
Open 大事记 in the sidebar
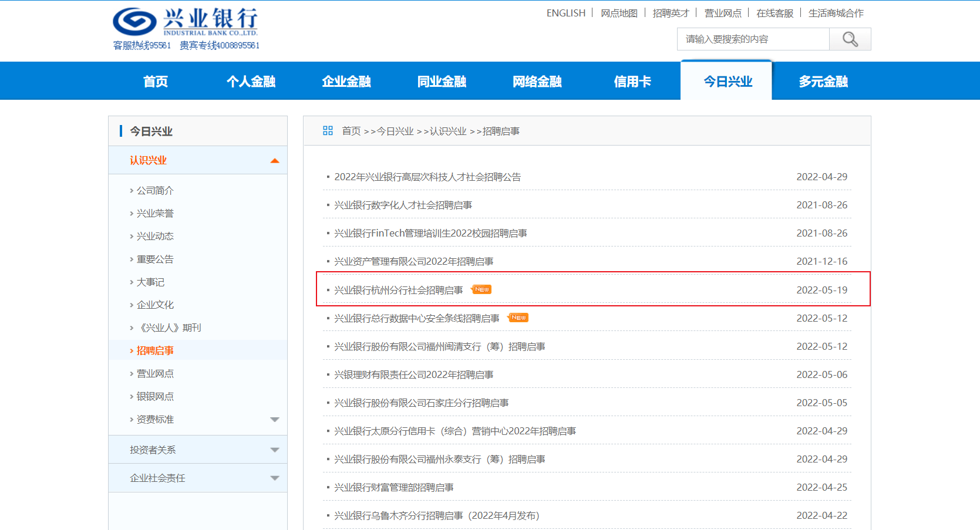[x=150, y=282]
